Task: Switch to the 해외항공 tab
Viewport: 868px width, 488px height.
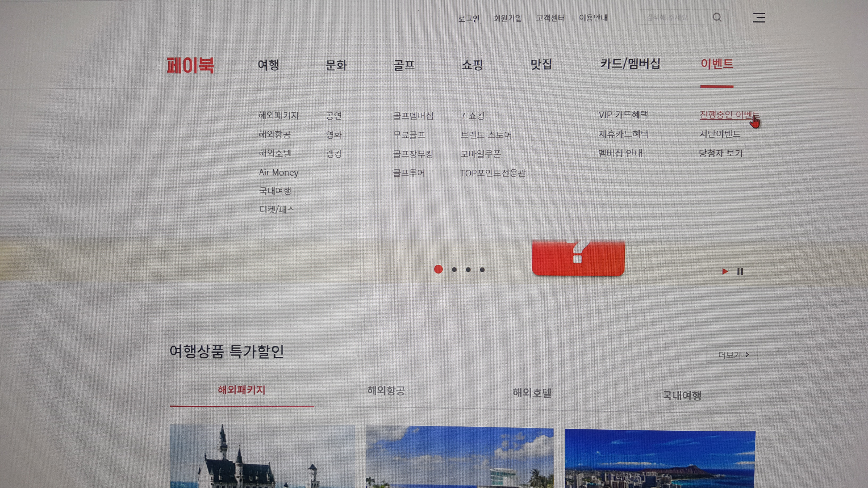Action: pyautogui.click(x=386, y=391)
